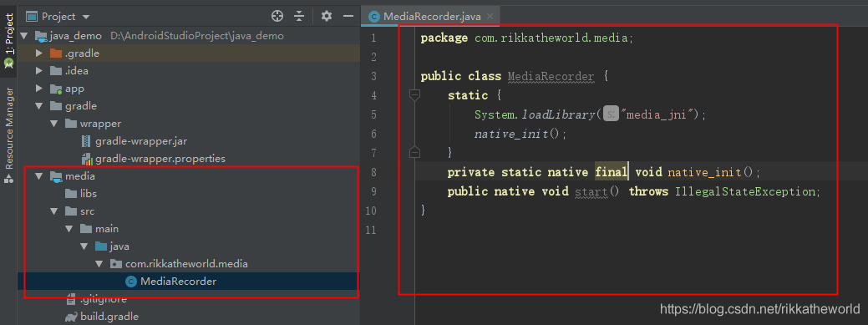Viewport: 868px width, 325px height.
Task: Click line number 11 in the gutter
Action: point(370,229)
